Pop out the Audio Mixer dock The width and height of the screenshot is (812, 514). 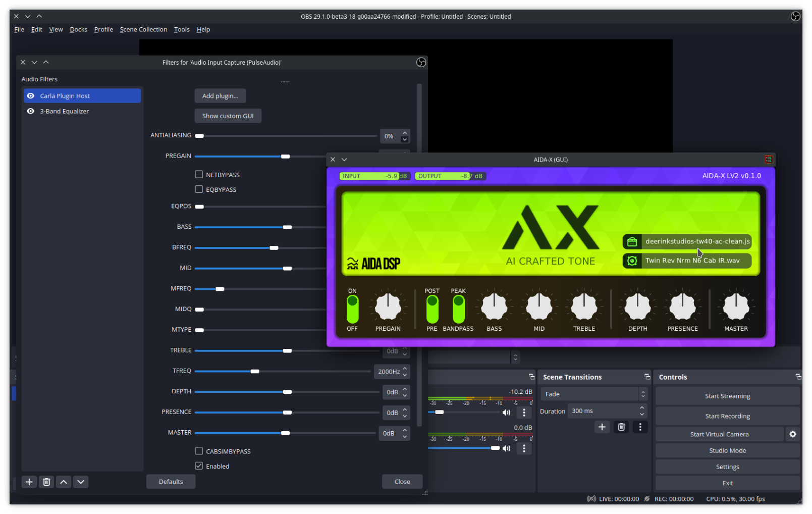tap(531, 377)
